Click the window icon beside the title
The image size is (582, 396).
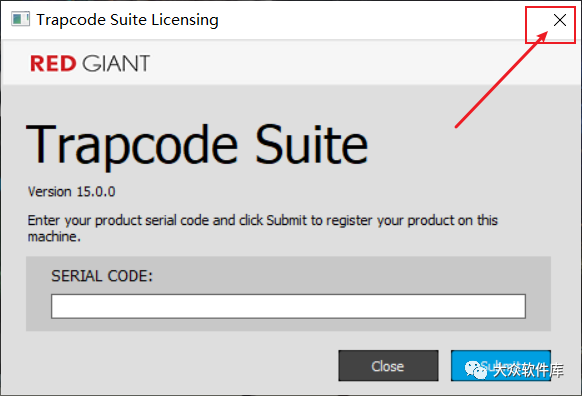click(20, 19)
